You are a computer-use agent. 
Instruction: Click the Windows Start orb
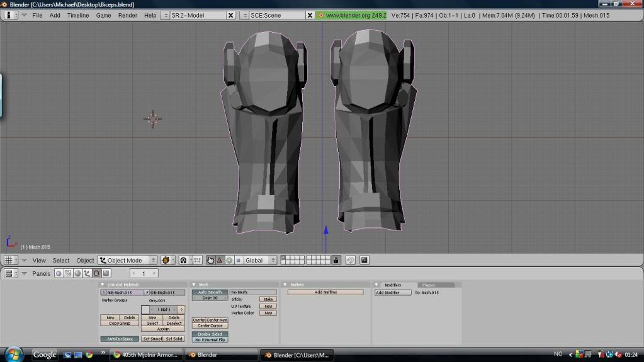[14, 354]
